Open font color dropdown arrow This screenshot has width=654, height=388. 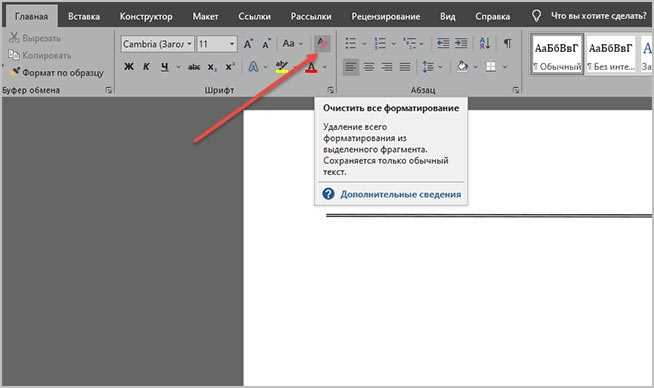pyautogui.click(x=325, y=67)
